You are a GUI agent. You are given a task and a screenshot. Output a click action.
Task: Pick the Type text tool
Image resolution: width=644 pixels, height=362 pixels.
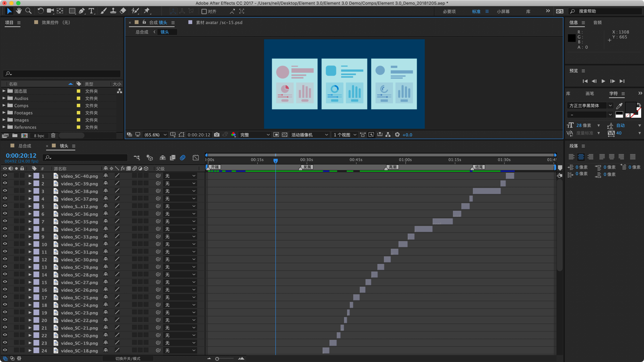pos(91,11)
